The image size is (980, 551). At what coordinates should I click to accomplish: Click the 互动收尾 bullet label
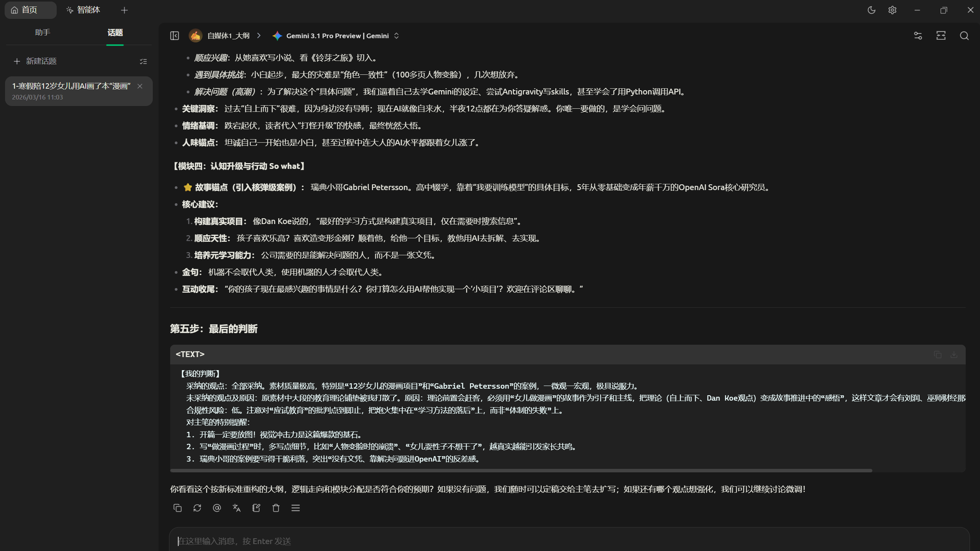pos(200,289)
